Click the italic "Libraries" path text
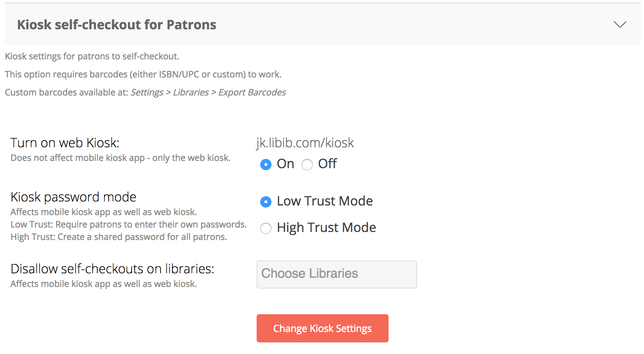The width and height of the screenshot is (644, 354). 191,92
